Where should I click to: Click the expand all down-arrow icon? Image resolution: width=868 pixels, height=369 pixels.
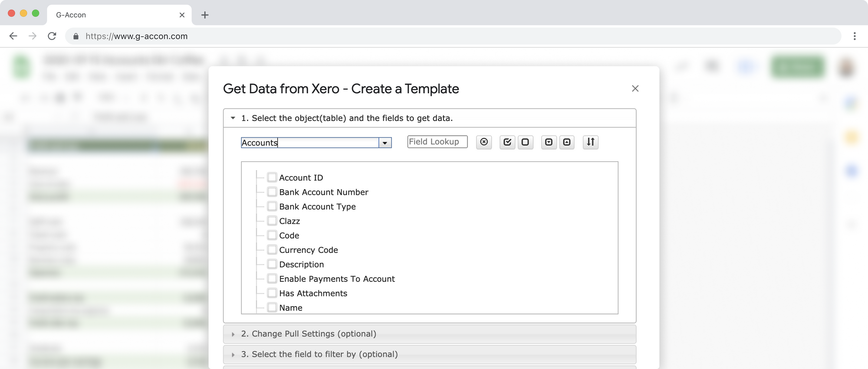(x=549, y=142)
